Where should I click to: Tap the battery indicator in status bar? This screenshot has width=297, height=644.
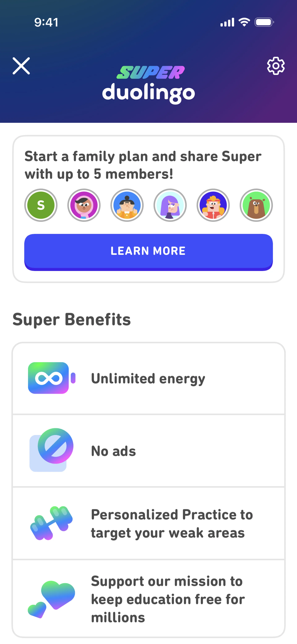264,22
